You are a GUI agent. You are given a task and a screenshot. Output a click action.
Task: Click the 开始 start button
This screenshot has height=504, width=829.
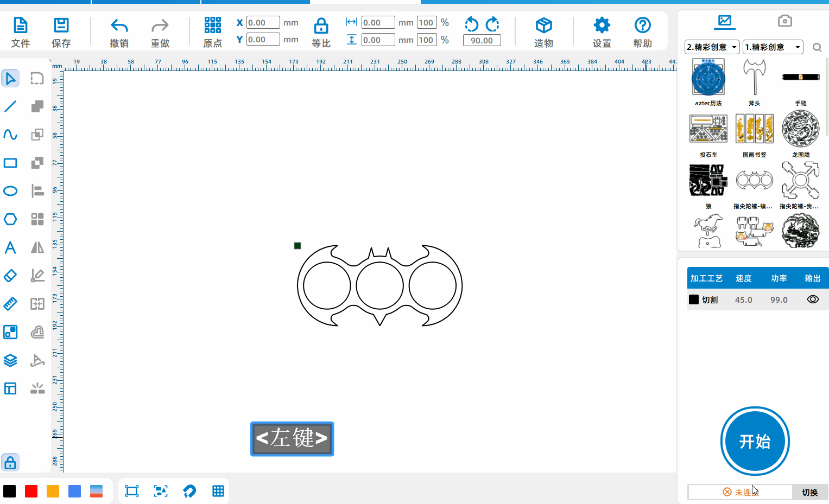tap(755, 441)
